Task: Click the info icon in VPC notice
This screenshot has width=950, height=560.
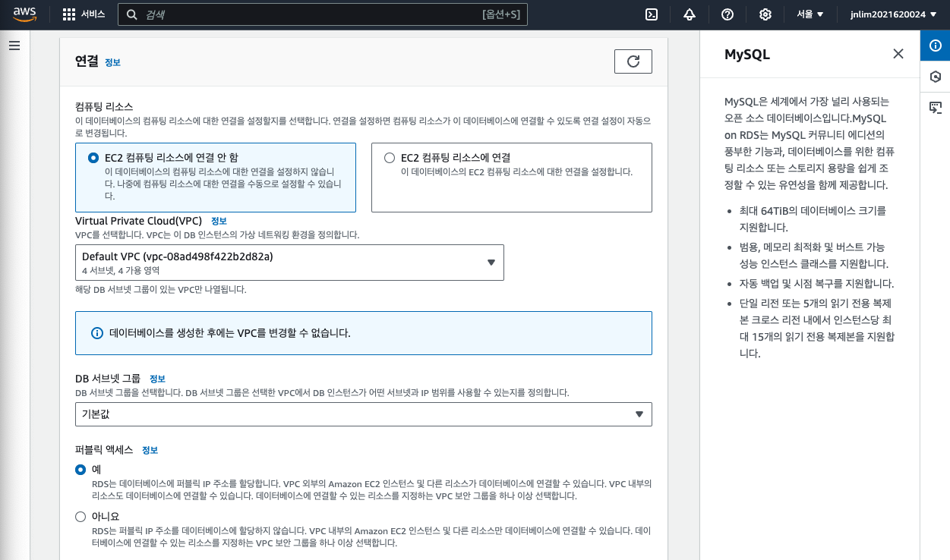Action: coord(97,333)
